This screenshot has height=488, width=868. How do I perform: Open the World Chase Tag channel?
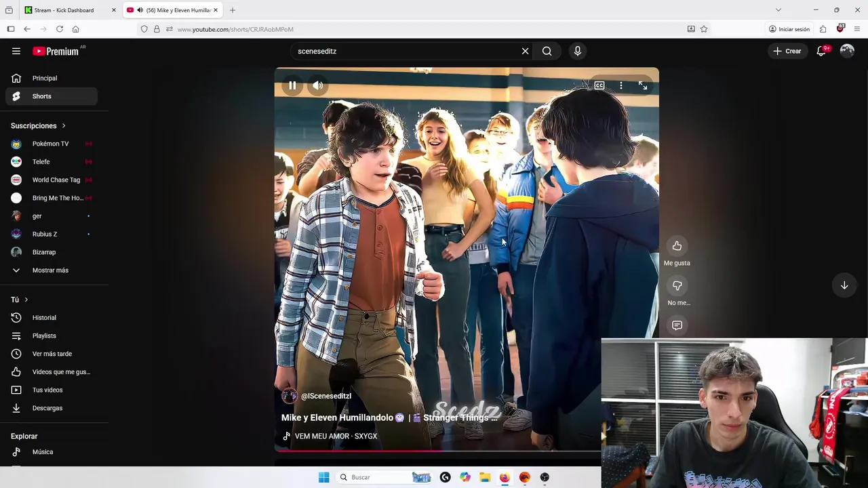pos(52,180)
